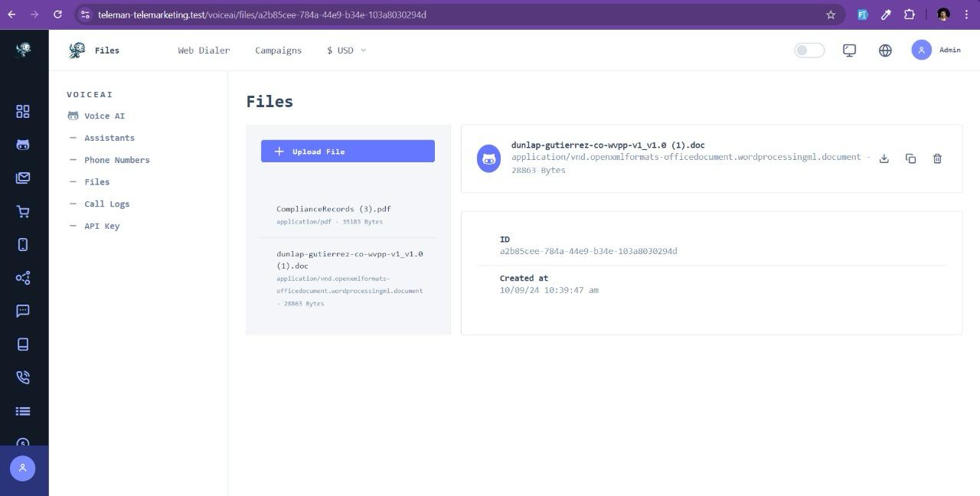Delete the file using the trash icon
Screen dimensions: 980x496
click(x=937, y=158)
